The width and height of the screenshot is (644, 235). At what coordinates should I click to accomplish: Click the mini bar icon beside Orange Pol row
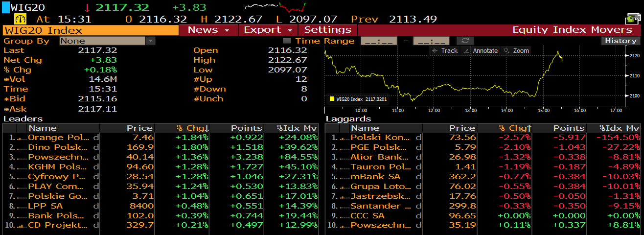coord(22,138)
